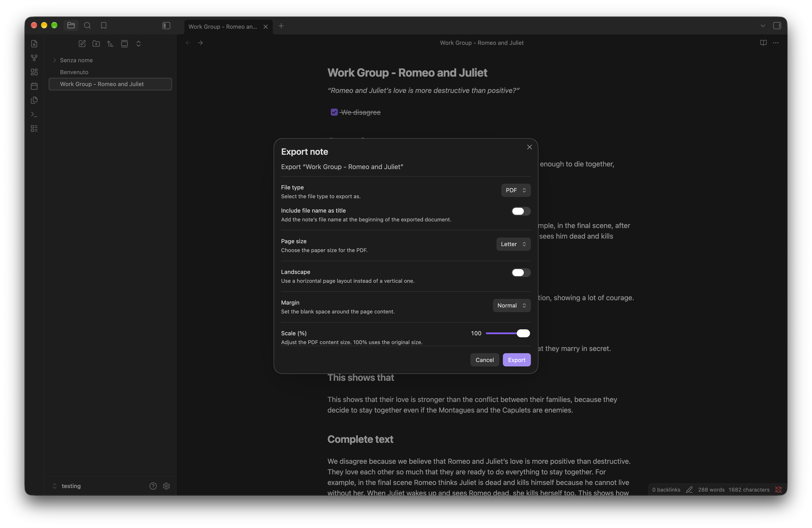Image resolution: width=812 pixels, height=528 pixels.
Task: Open the tab list chevron
Action: [763, 26]
